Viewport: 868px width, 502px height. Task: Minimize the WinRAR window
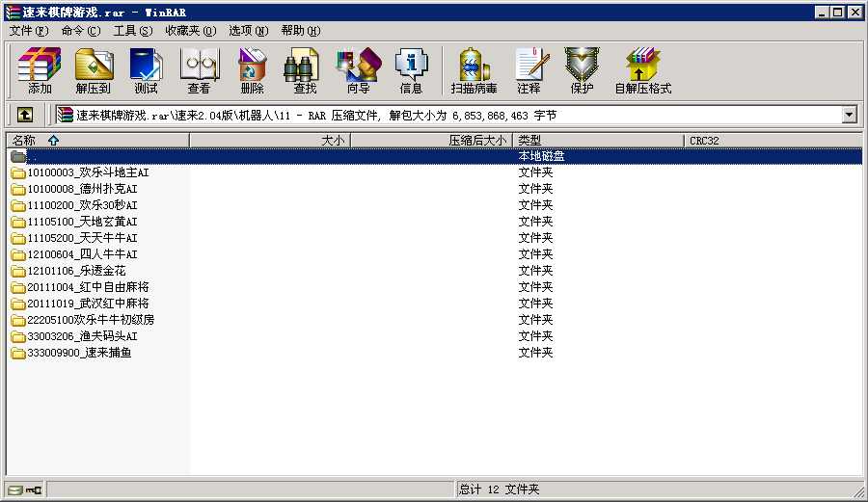click(822, 13)
